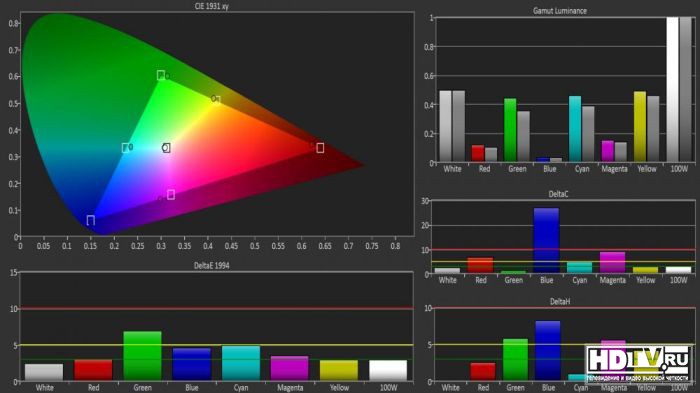Select the Magenta bar in DeltaC chart

612,263
